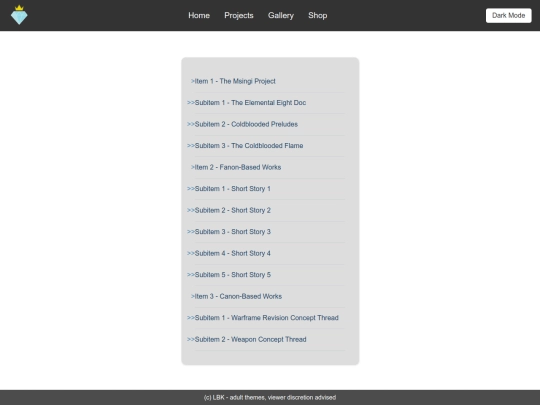Open Item 2 - Fanon-Based Works

(238, 167)
